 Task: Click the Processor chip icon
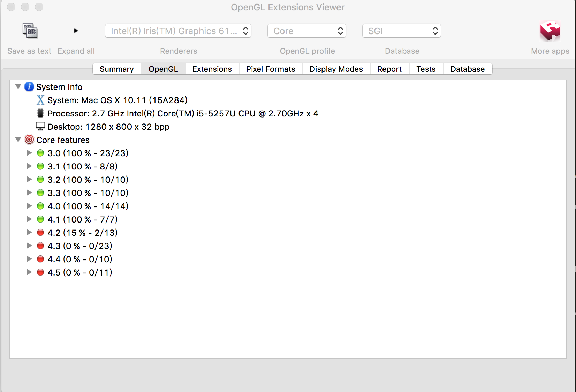pos(40,113)
